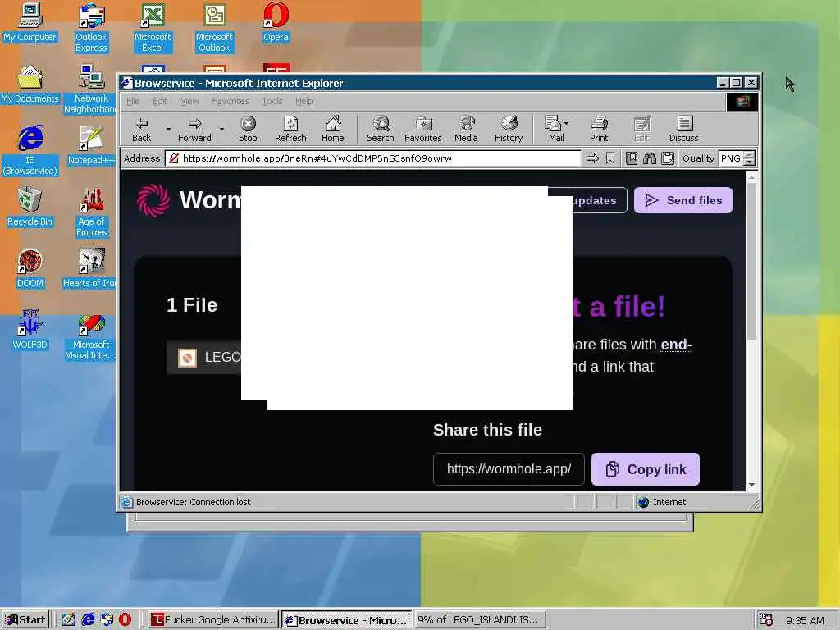Click the system tray icon beside the clock

[x=765, y=620]
